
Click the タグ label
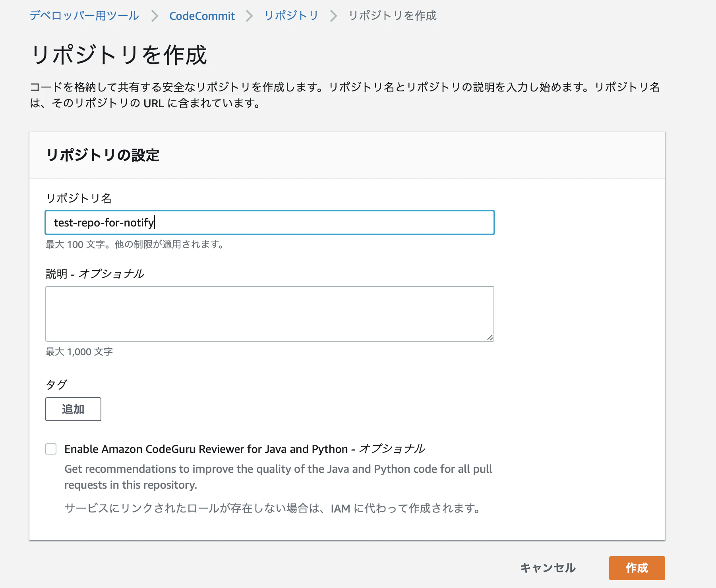point(56,385)
